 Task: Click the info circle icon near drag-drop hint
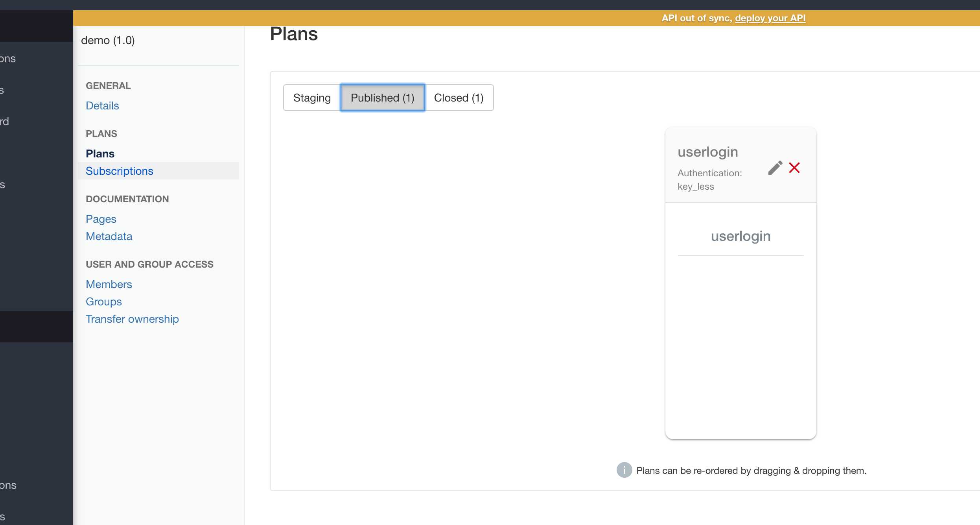[x=624, y=470]
